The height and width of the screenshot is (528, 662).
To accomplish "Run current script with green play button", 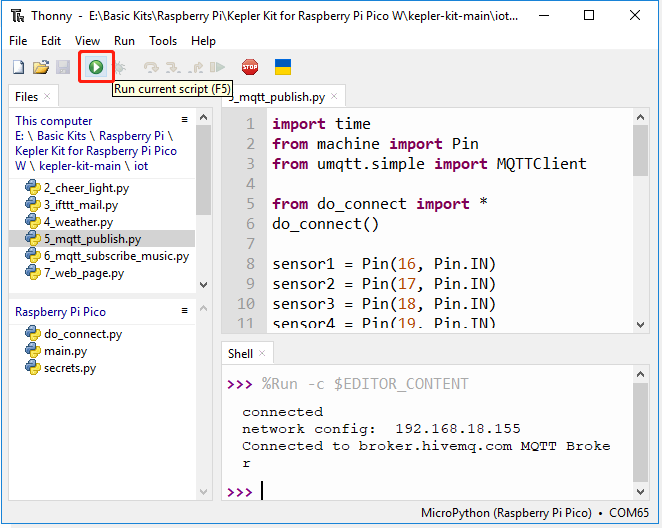I will tap(96, 67).
